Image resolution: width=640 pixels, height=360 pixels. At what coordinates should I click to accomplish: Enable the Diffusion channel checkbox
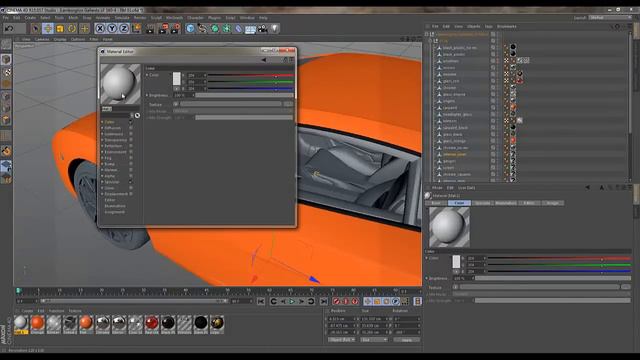[x=131, y=128]
